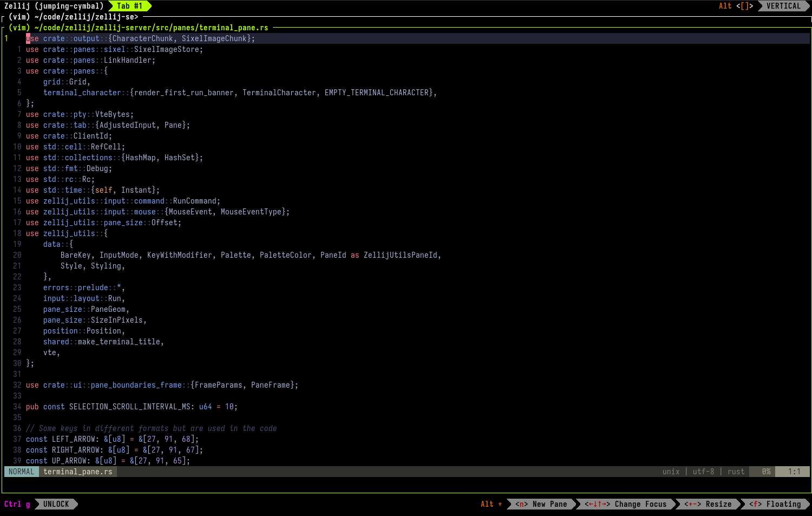Click the "unix" file format entry
The height and width of the screenshot is (516, 812).
point(671,472)
